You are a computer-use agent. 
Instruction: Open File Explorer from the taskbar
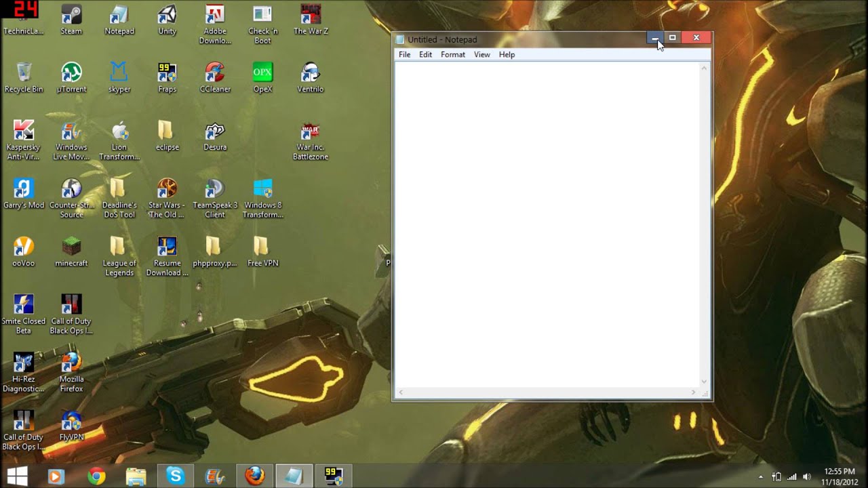[136, 476]
